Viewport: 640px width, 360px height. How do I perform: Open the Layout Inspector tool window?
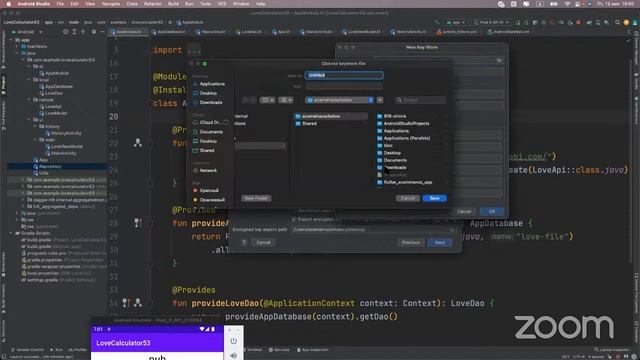pyautogui.click(x=612, y=350)
